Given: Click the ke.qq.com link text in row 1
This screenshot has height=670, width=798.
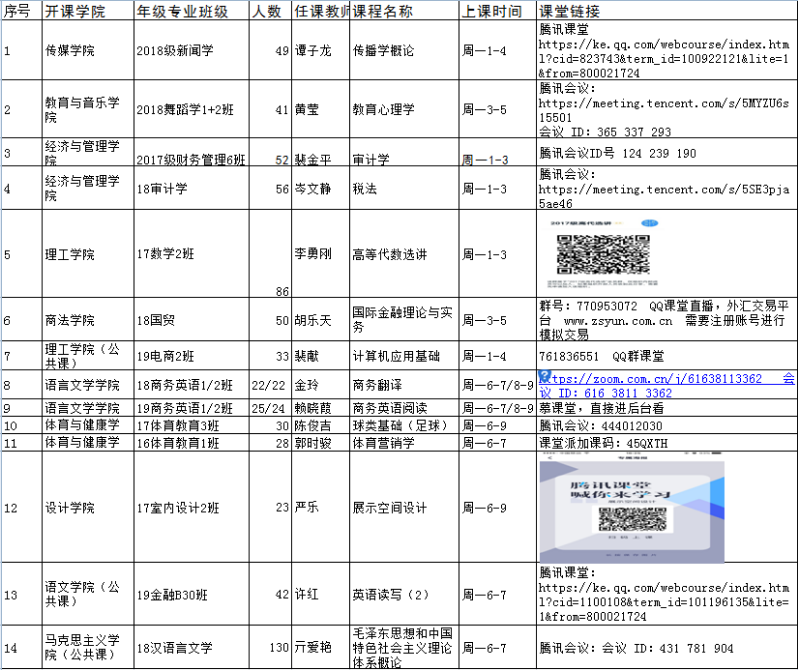Looking at the screenshot, I should (x=664, y=59).
